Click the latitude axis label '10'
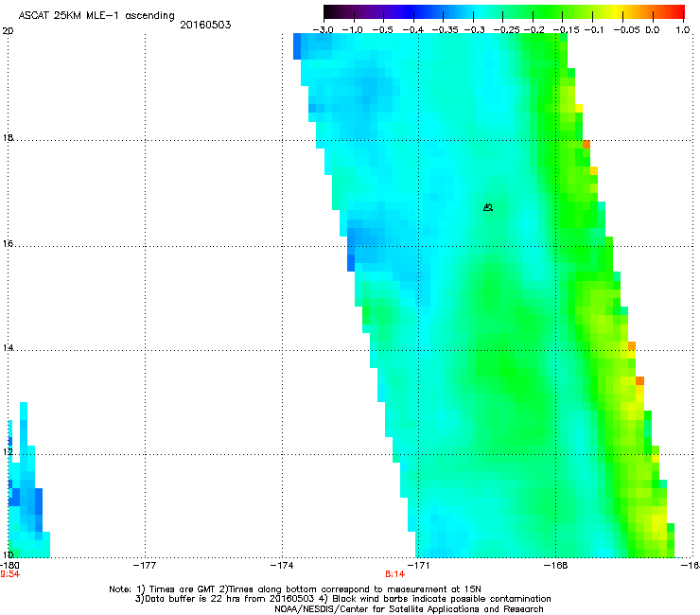Viewport: 700px width, 615px height. (x=8, y=554)
